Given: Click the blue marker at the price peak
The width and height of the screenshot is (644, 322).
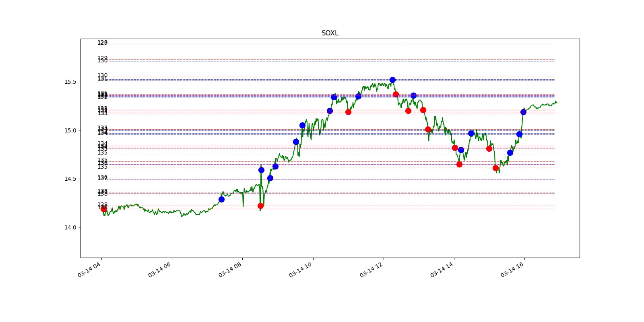Looking at the screenshot, I should click(x=392, y=80).
